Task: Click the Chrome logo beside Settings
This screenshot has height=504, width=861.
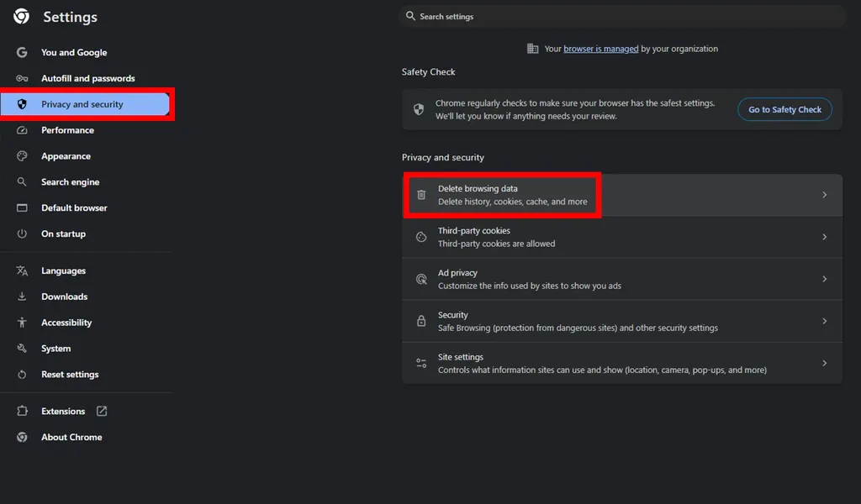Action: [x=22, y=17]
